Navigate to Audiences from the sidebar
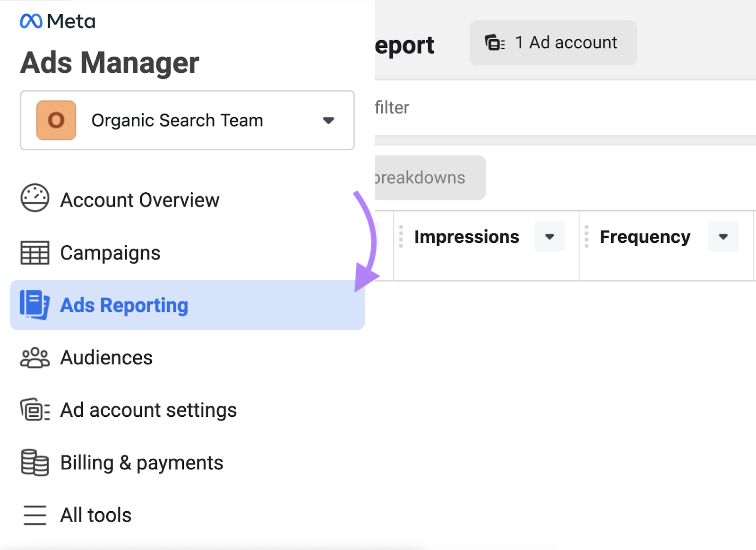 (x=106, y=358)
